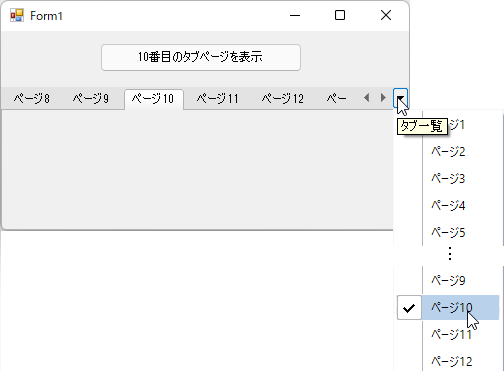This screenshot has height=371, width=504.
Task: Click the left scroll arrow in tab strip
Action: (x=367, y=98)
